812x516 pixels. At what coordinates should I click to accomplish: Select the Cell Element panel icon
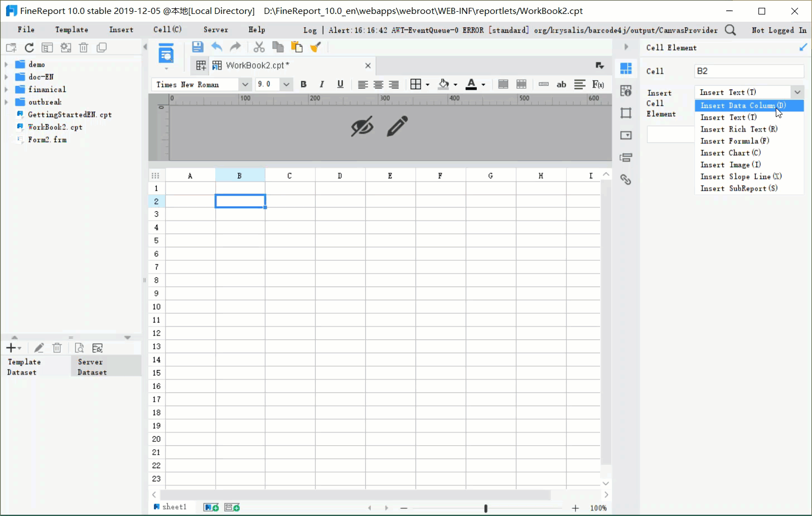pyautogui.click(x=626, y=68)
